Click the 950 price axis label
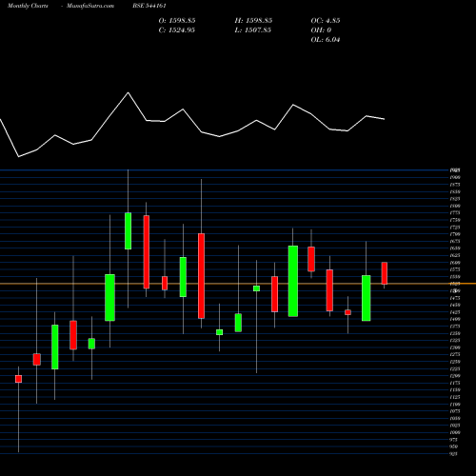476x476 pixels. 454,446
